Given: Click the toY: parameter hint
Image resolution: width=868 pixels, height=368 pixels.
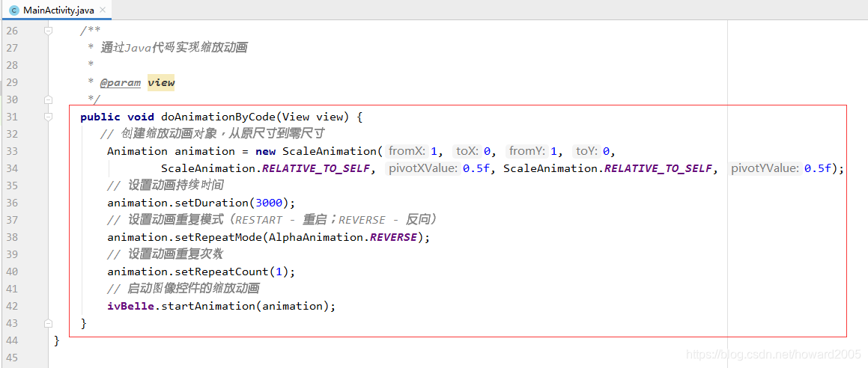Looking at the screenshot, I should (x=588, y=151).
